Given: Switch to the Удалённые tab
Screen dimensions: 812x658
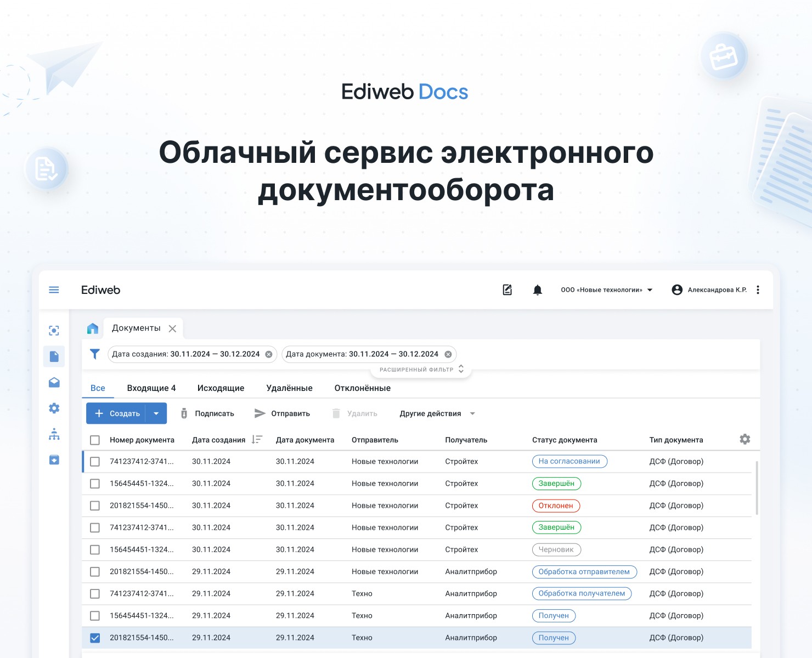Looking at the screenshot, I should pos(289,388).
